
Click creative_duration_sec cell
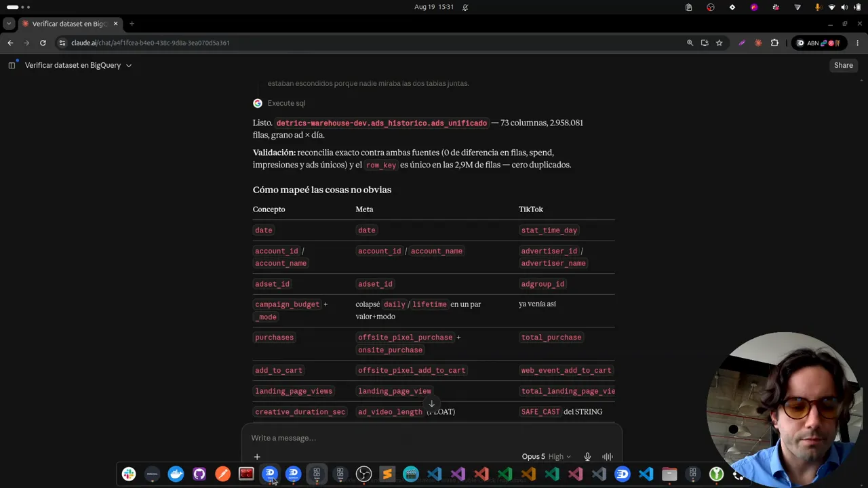[300, 412]
